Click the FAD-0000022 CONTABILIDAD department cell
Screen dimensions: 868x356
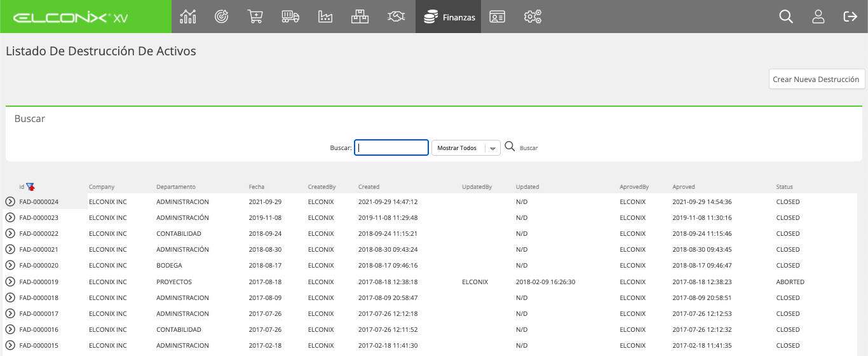tap(179, 233)
